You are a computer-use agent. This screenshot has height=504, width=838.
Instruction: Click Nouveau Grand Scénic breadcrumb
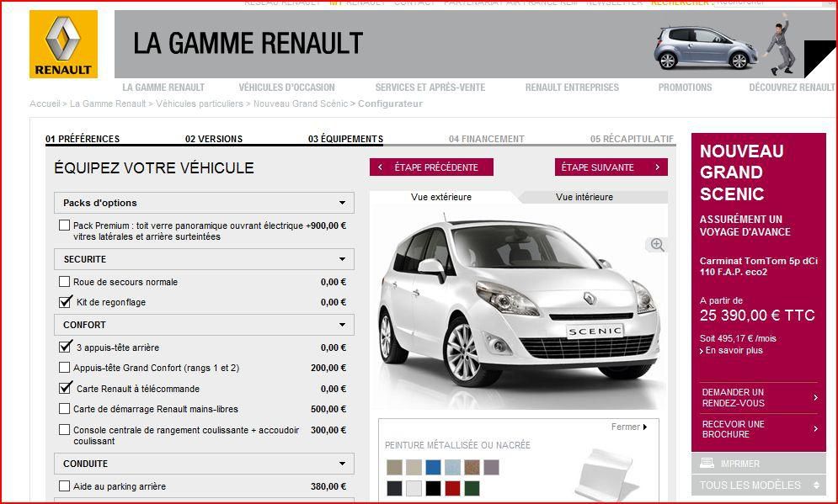(x=301, y=103)
